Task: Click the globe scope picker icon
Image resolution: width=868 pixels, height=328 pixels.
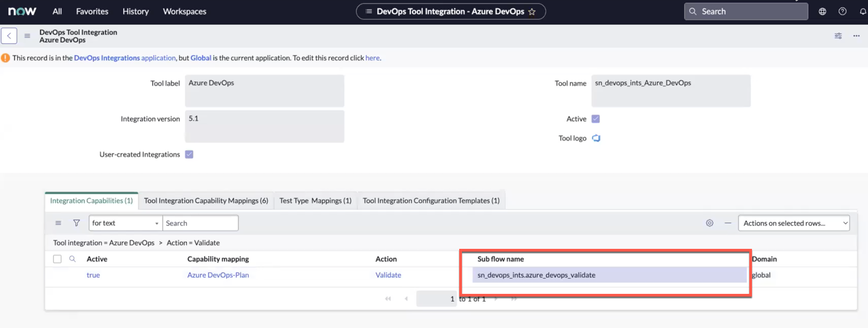Action: pos(822,11)
